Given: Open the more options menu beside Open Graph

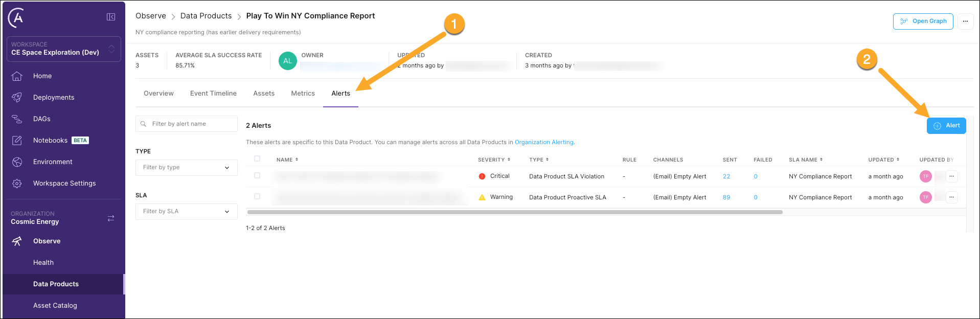Looking at the screenshot, I should tap(965, 21).
